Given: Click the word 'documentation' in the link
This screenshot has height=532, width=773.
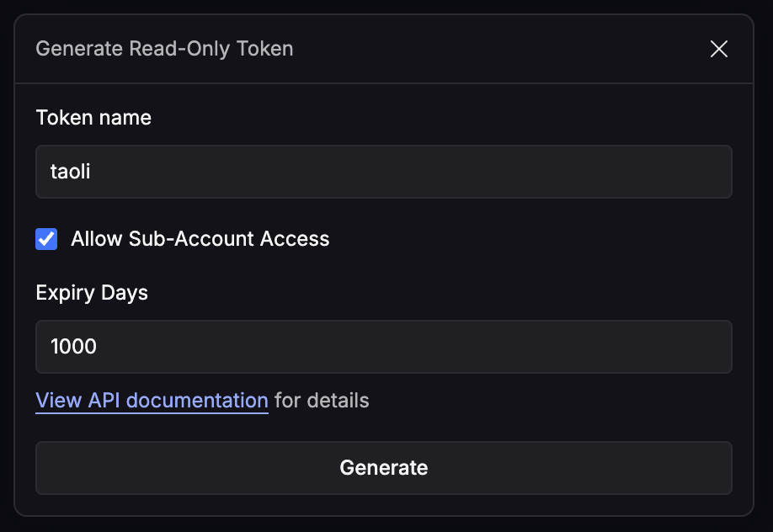Looking at the screenshot, I should point(208,400).
